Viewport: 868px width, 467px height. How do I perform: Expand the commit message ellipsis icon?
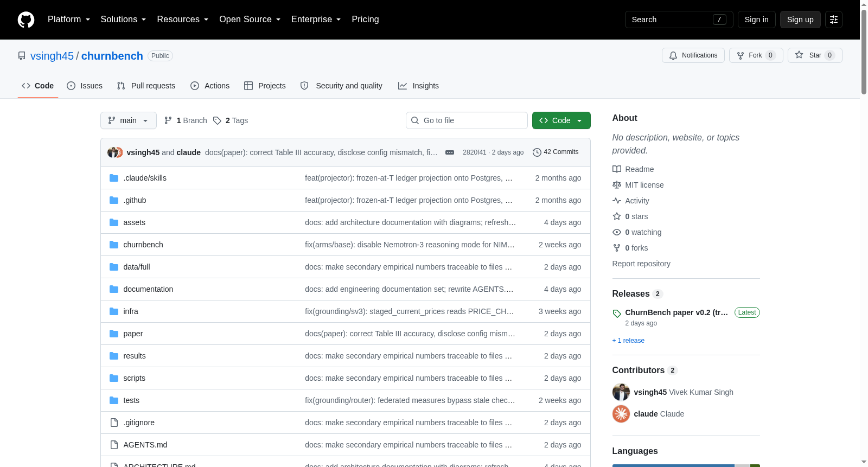point(450,152)
